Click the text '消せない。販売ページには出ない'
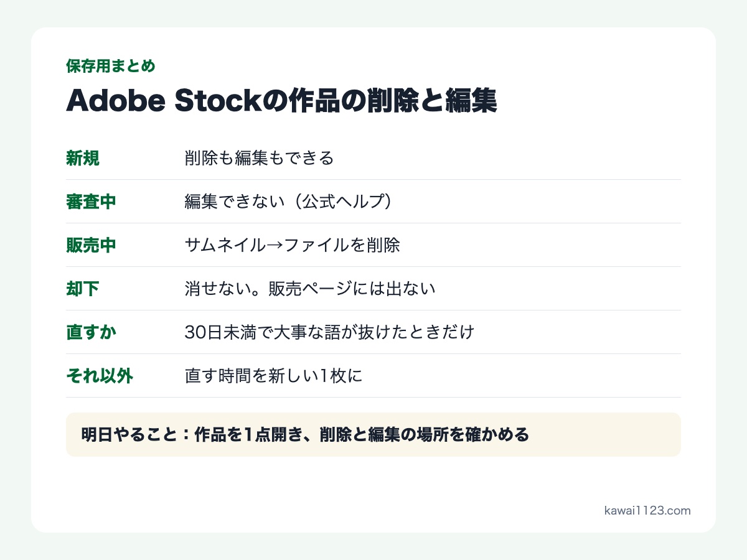 click(x=309, y=289)
